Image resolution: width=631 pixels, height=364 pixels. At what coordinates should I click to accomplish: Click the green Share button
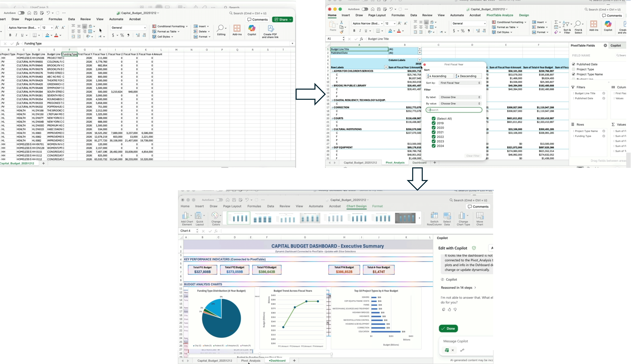tap(283, 20)
